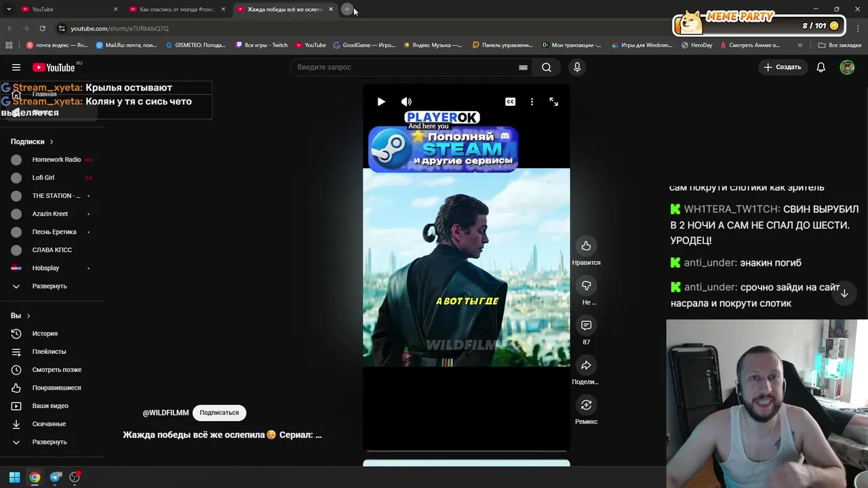Open GISMETEO Погода bookmark

(x=195, y=45)
